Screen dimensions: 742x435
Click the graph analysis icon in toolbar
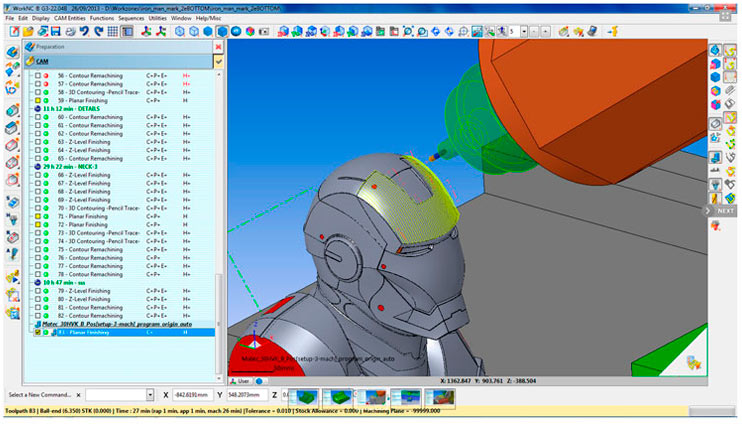click(x=477, y=31)
